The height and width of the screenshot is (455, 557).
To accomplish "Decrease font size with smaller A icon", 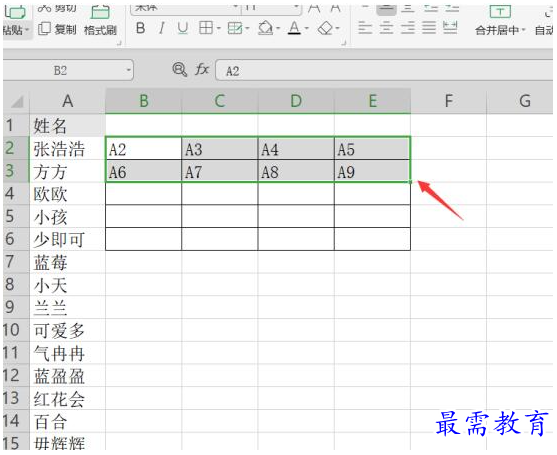I will (335, 9).
